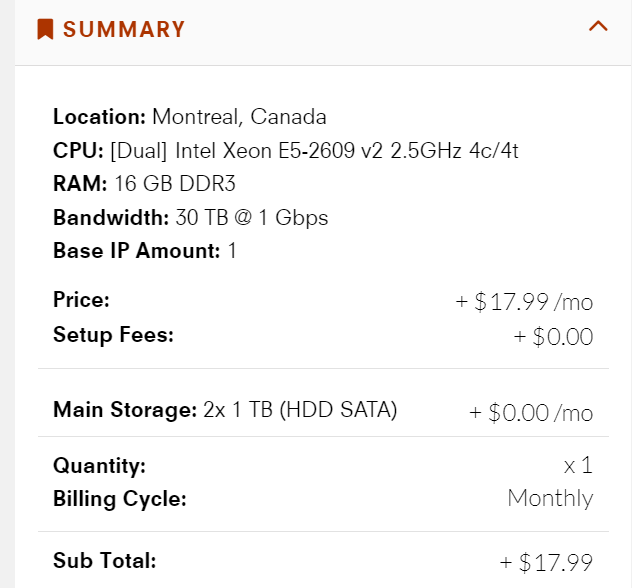The height and width of the screenshot is (588, 632).
Task: Click the Location: Montreal, Canada line
Action: [x=190, y=117]
